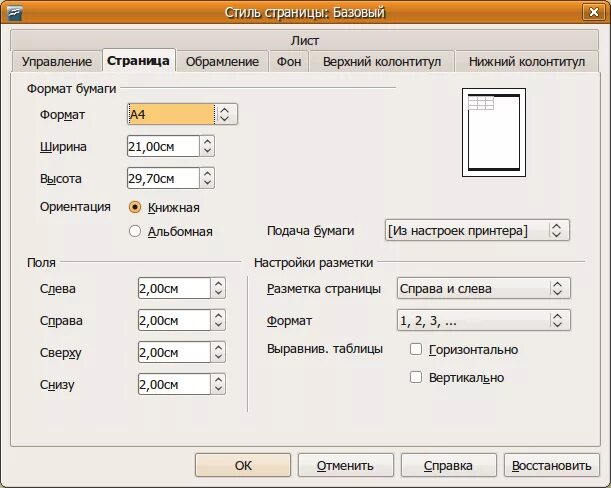611x488 pixels.
Task: Open the numbering Формат dropdown
Action: tap(484, 320)
